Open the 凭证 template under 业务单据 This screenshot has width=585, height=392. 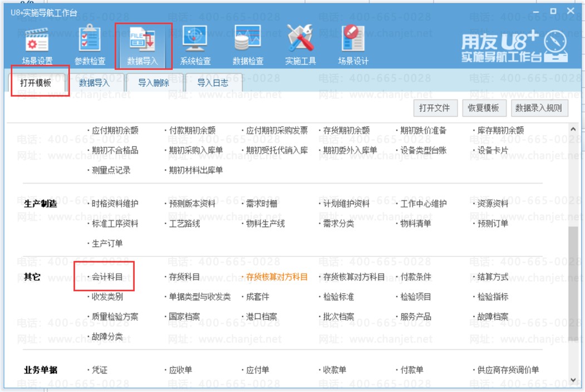point(100,370)
